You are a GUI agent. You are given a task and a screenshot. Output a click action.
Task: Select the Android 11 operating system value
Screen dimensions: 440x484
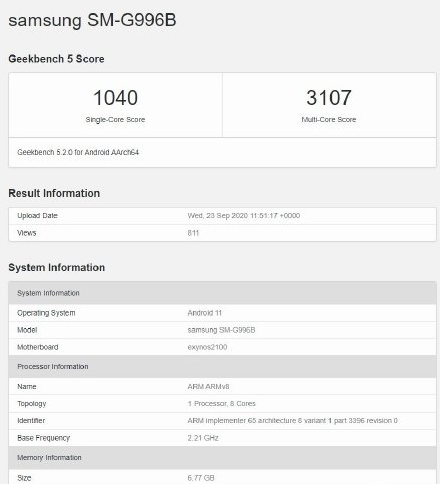tap(205, 313)
